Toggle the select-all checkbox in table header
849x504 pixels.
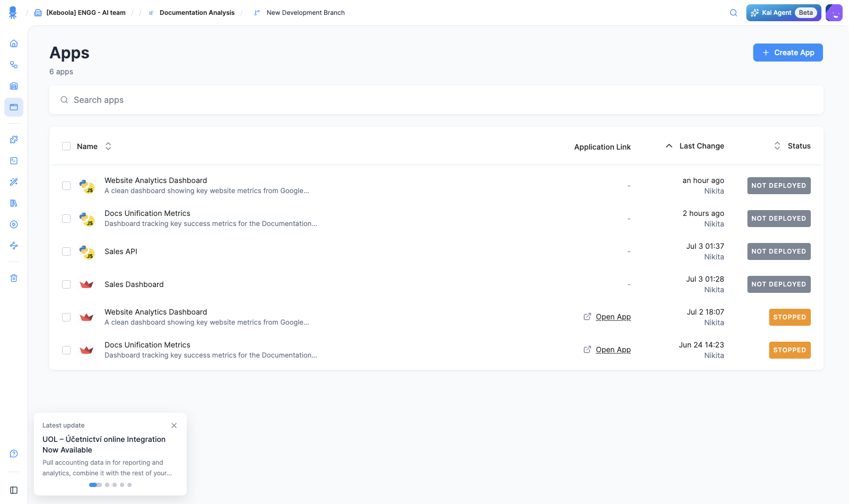(x=66, y=146)
